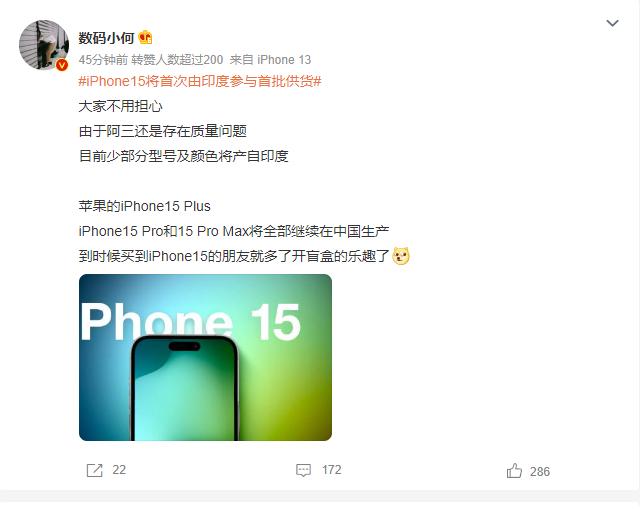Click the orange verified V badge
Viewport: 640px width, 506px height.
pyautogui.click(x=62, y=64)
